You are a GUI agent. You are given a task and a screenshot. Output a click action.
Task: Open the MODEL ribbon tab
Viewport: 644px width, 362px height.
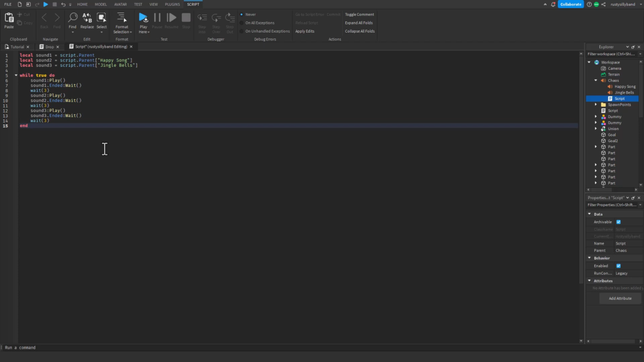pos(101,4)
